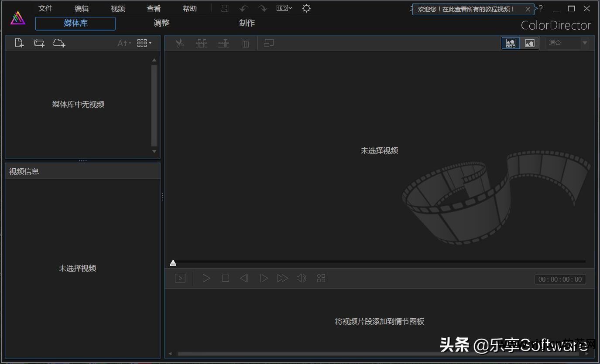Click the ColorDirector logo icon
The image size is (600, 364).
tap(18, 18)
